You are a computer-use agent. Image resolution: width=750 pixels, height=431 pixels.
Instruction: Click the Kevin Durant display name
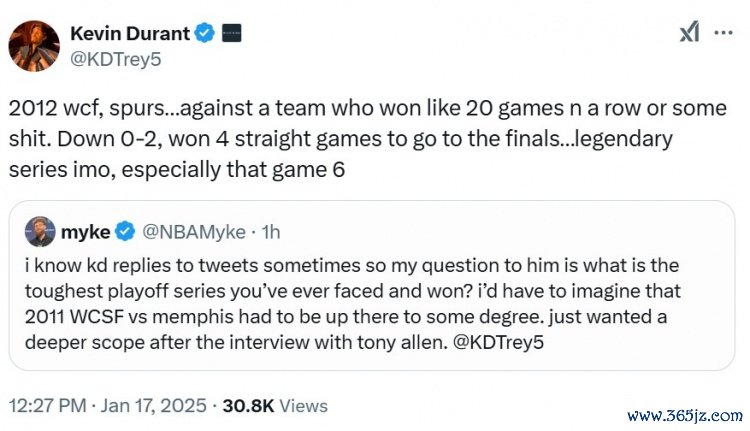point(129,34)
